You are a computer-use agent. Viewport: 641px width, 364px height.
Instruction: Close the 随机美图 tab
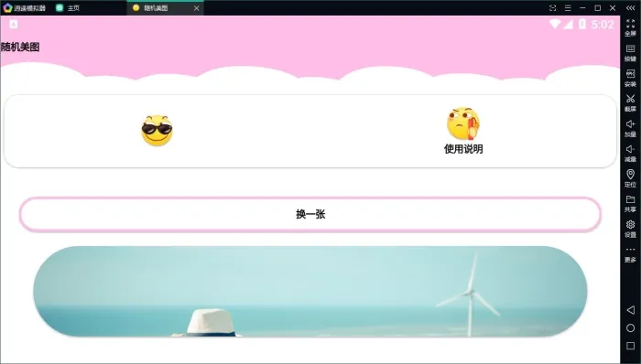(197, 8)
